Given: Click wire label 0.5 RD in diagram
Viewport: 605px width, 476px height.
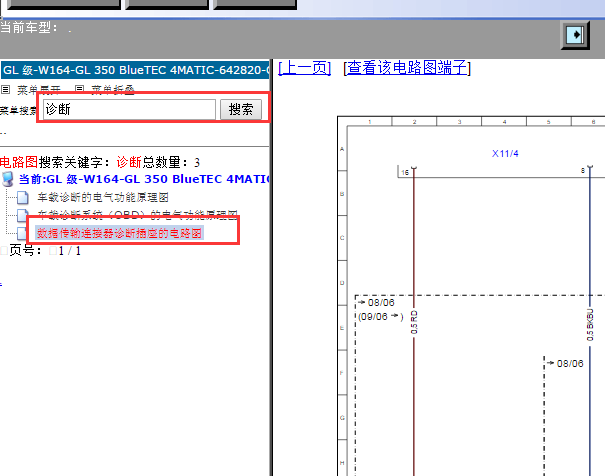Looking at the screenshot, I should (x=414, y=322).
